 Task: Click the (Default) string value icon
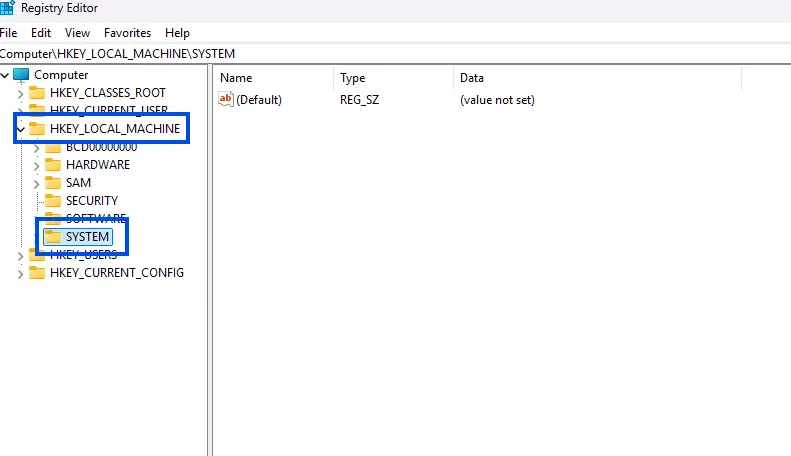pos(226,100)
